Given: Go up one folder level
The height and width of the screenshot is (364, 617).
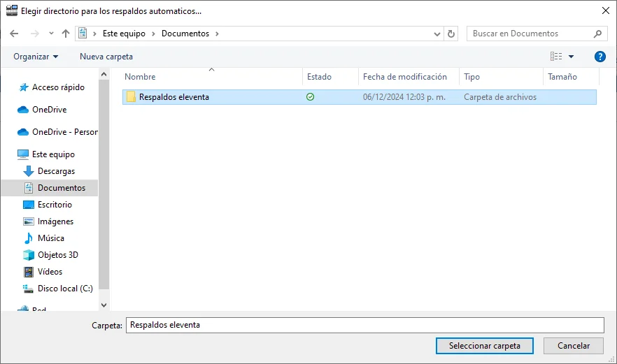Looking at the screenshot, I should (66, 34).
